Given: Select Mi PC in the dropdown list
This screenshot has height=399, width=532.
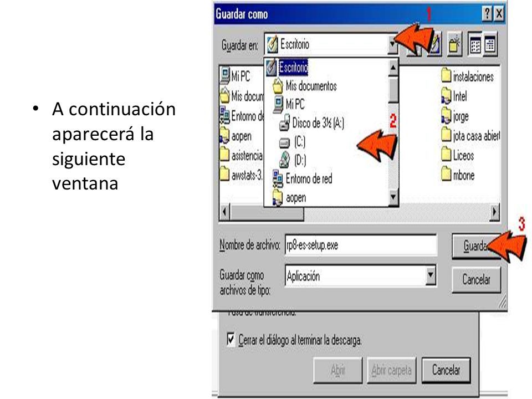Looking at the screenshot, I should point(289,104).
